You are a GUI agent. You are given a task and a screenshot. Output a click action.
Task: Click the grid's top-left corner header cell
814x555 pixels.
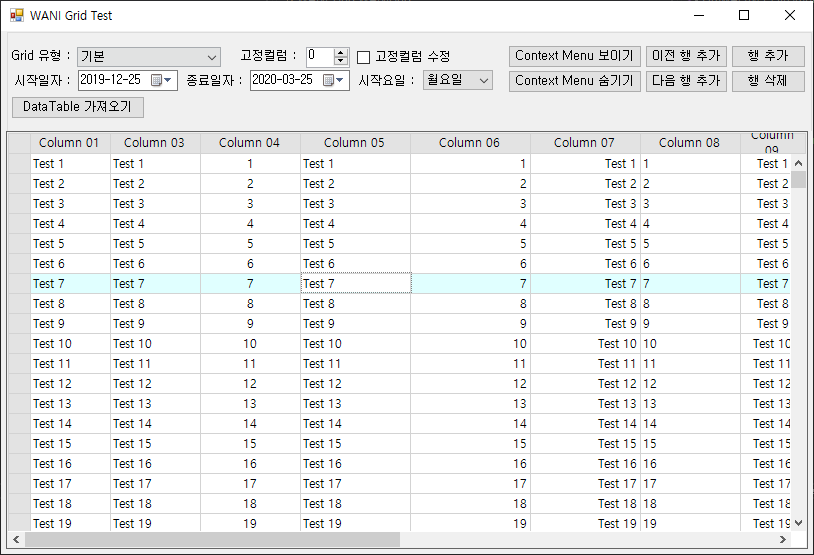(x=19, y=143)
